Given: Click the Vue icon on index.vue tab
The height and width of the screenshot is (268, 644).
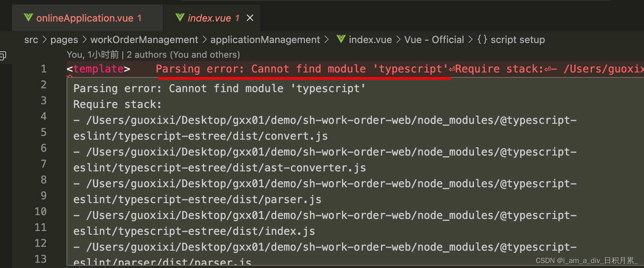Looking at the screenshot, I should [180, 17].
